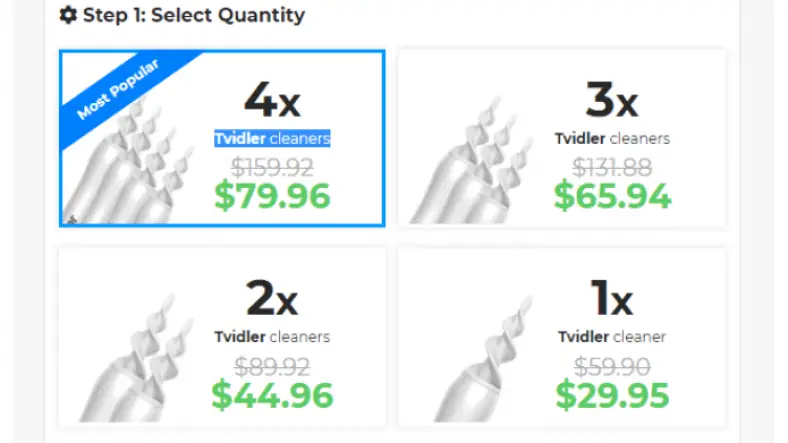This screenshot has width=788, height=443.
Task: Click the crossed-out $159.92 price
Action: pos(272,165)
